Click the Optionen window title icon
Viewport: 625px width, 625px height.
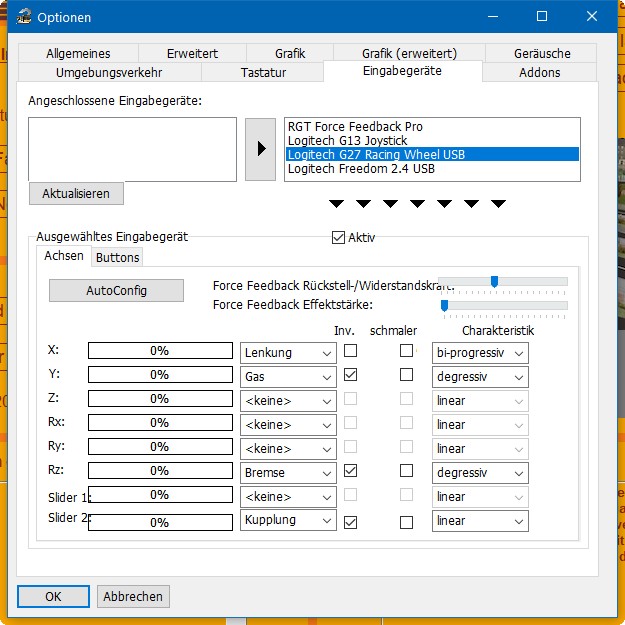tap(20, 17)
